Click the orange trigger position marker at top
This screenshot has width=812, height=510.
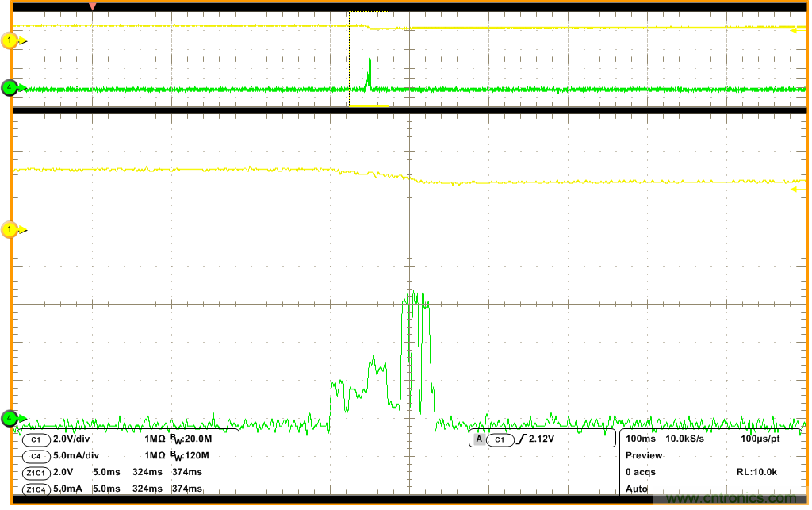(93, 6)
